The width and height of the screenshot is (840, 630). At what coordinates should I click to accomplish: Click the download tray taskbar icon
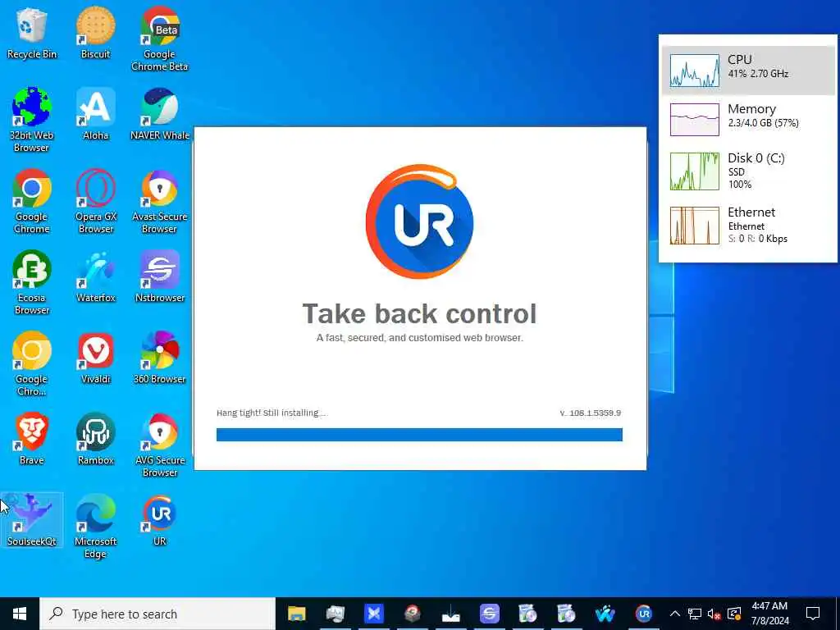[x=451, y=614]
